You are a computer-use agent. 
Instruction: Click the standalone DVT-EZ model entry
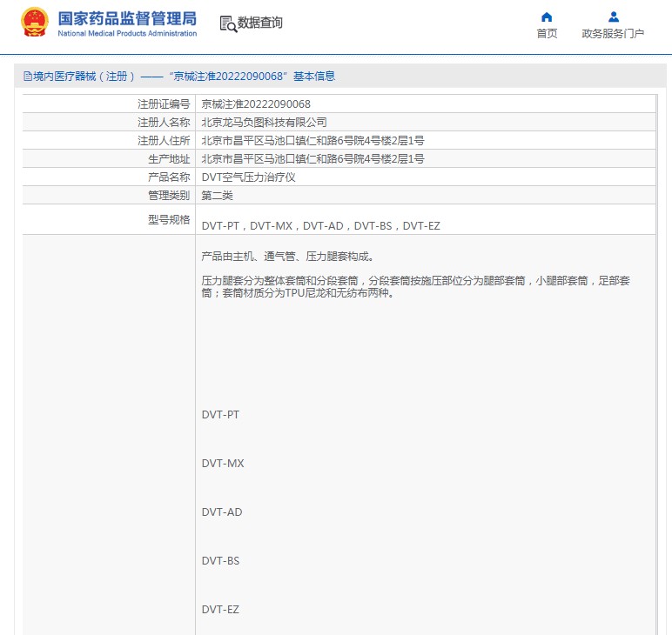click(x=220, y=610)
